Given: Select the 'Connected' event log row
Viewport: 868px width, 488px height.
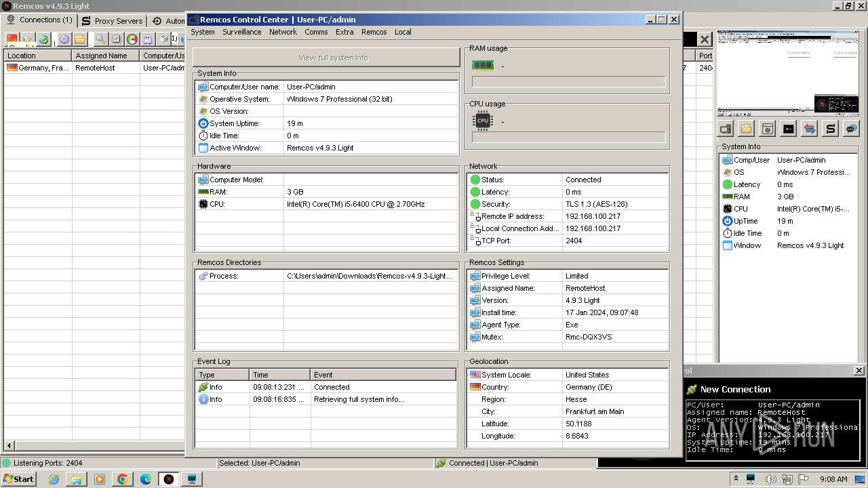Looking at the screenshot, I should [x=325, y=387].
